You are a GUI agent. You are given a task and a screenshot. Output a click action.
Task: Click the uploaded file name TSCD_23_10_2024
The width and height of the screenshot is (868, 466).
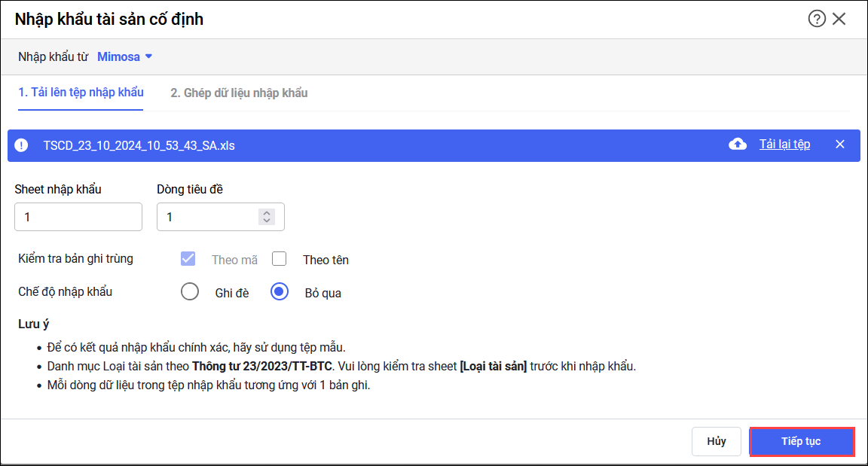click(139, 145)
